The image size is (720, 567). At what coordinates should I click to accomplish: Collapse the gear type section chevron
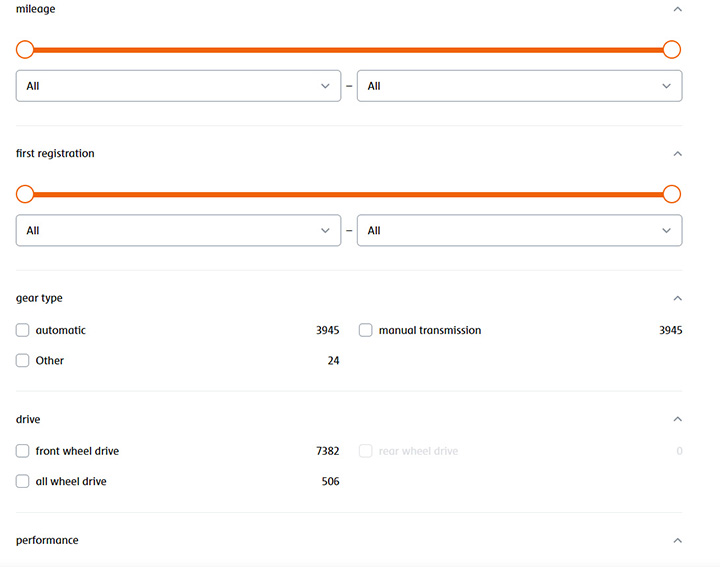click(x=677, y=298)
